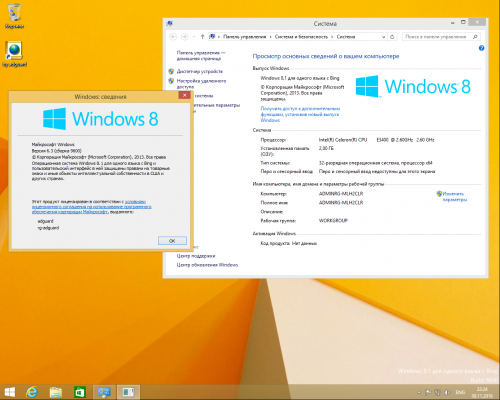This screenshot has width=500, height=400.
Task: Click 'Система и безопасность' breadcrumb
Action: coord(301,37)
